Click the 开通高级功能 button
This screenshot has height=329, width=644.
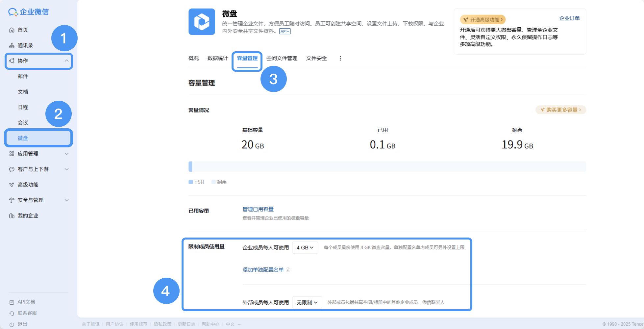click(x=483, y=20)
